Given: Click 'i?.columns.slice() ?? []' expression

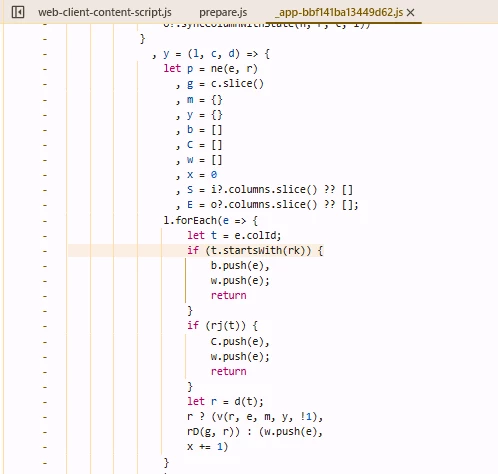Looking at the screenshot, I should [281, 190].
